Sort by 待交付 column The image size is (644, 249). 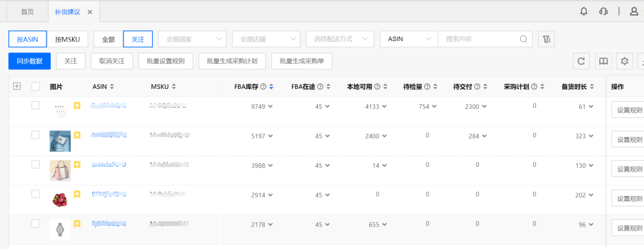485,86
